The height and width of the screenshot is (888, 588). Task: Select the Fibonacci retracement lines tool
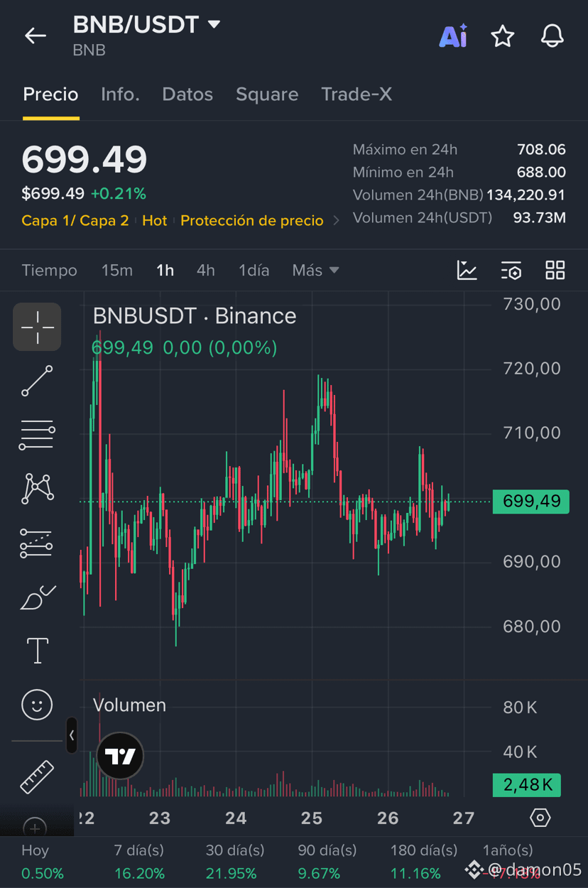tap(37, 435)
